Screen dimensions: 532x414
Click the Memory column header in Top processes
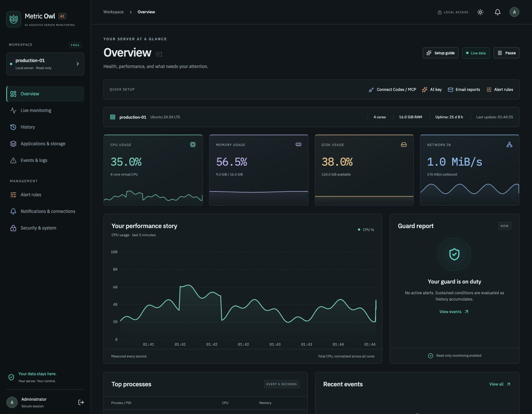(x=265, y=403)
